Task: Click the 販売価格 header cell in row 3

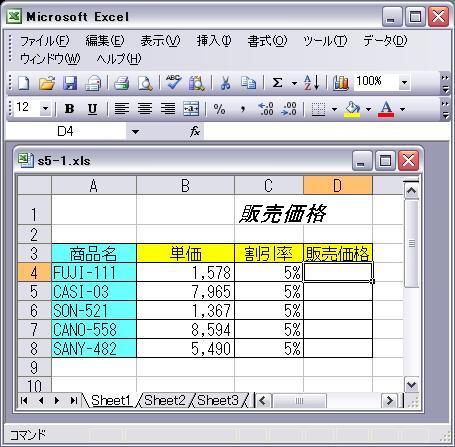Action: pos(338,253)
